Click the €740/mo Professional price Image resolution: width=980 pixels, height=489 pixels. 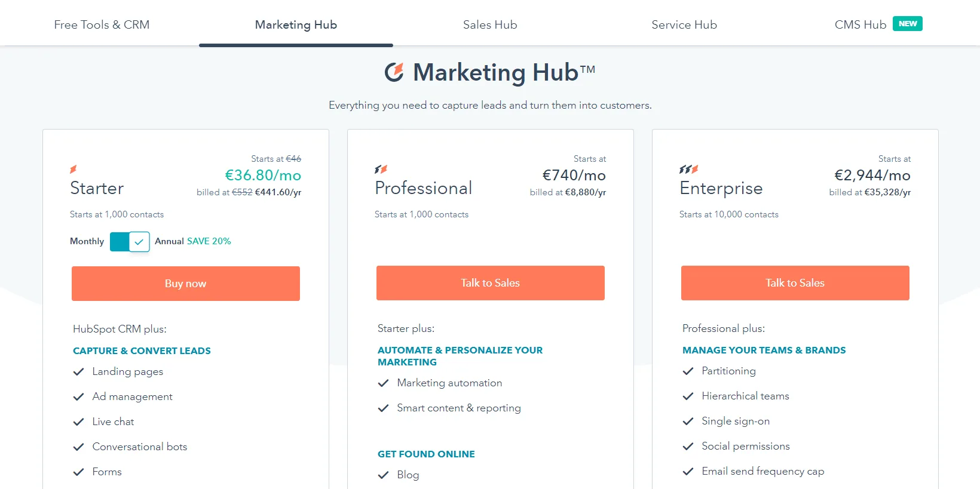(574, 175)
